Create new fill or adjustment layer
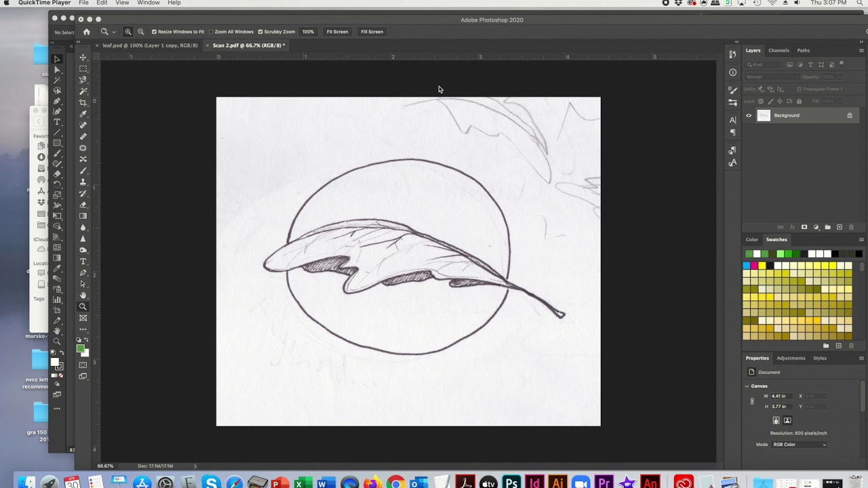Screen dimensions: 868x488 click(x=816, y=227)
